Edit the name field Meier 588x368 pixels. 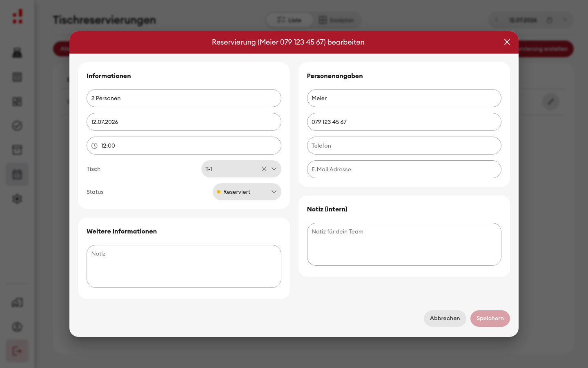coord(404,98)
